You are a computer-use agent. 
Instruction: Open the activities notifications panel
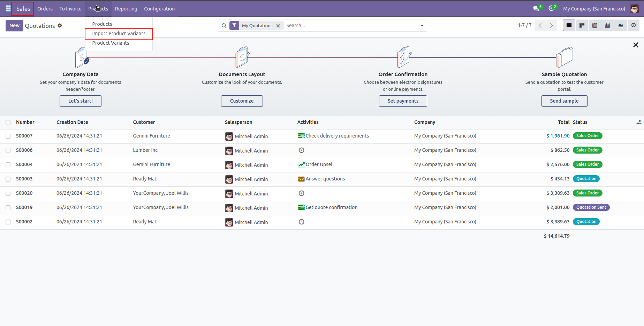tap(551, 8)
